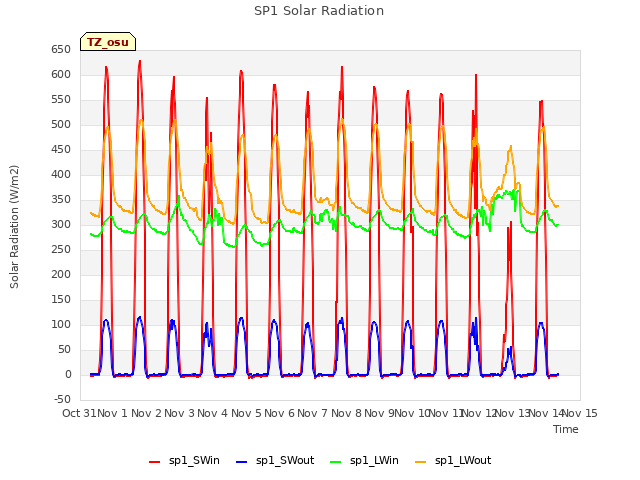Click the Nov 5 x-axis date label

(247, 414)
